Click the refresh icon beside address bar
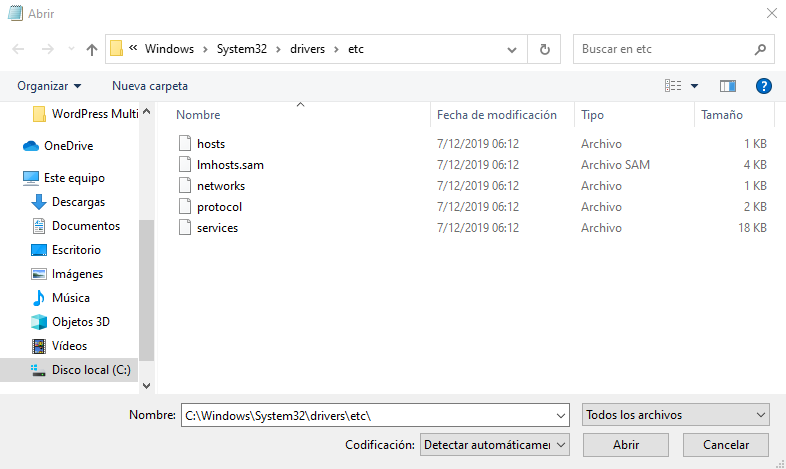This screenshot has width=786, height=469. click(x=544, y=49)
